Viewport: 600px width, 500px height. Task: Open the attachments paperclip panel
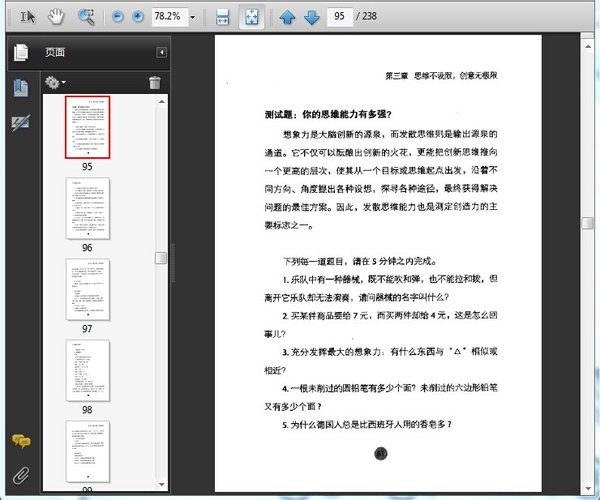tap(20, 473)
